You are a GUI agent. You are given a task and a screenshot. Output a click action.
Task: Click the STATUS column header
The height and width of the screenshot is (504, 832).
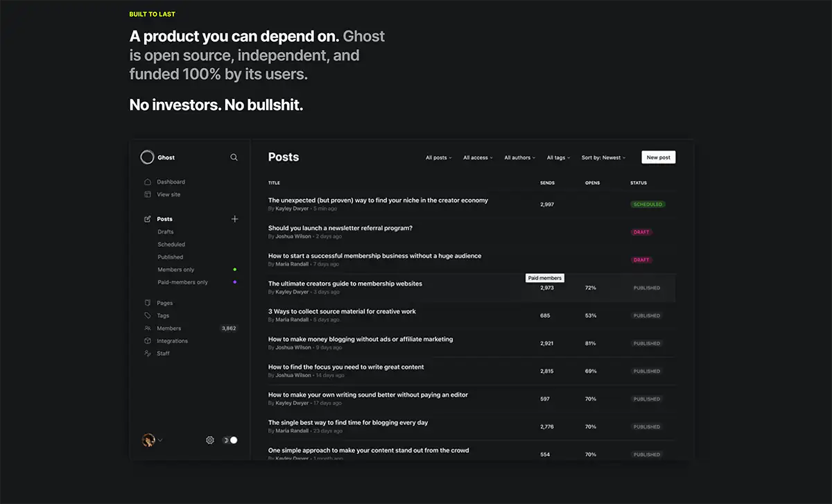[639, 183]
